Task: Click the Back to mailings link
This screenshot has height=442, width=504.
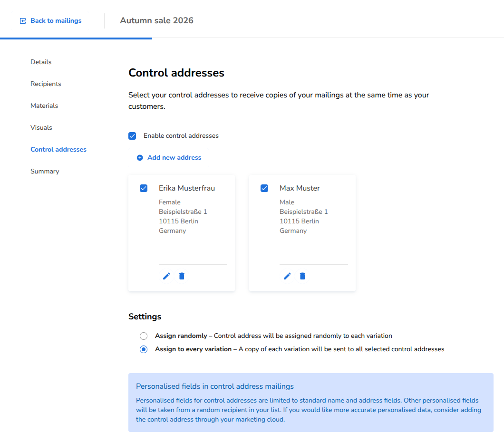Action: [56, 21]
